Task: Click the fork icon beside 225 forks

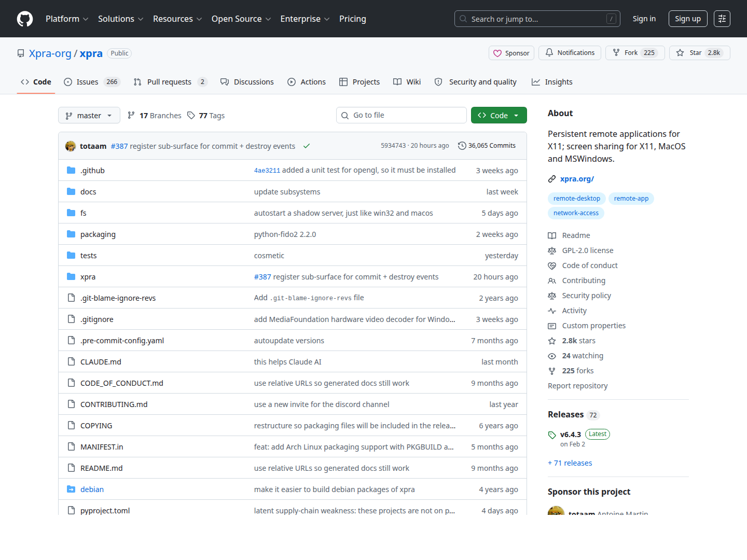Action: (x=552, y=371)
